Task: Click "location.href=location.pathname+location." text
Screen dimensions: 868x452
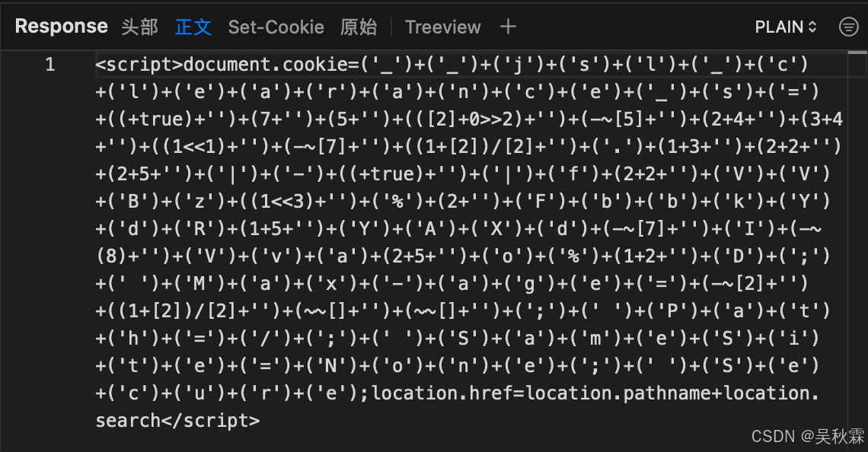Action: click(595, 393)
